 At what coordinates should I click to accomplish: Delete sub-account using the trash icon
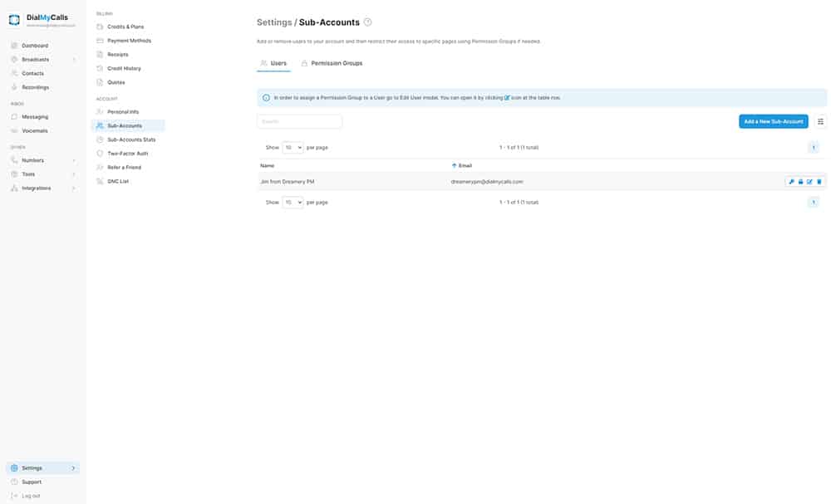[x=819, y=181]
